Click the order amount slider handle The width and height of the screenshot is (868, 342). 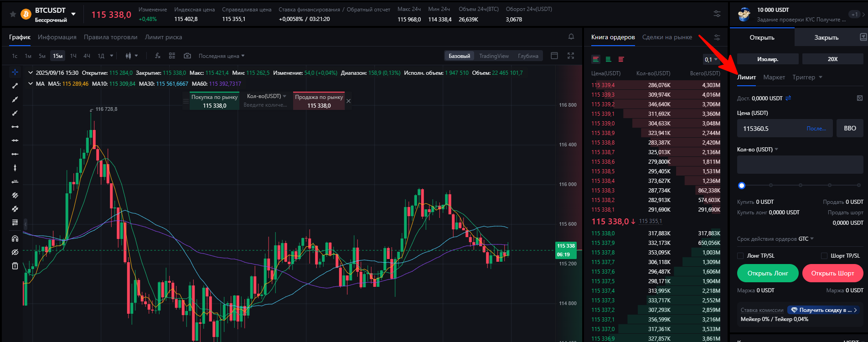click(742, 185)
